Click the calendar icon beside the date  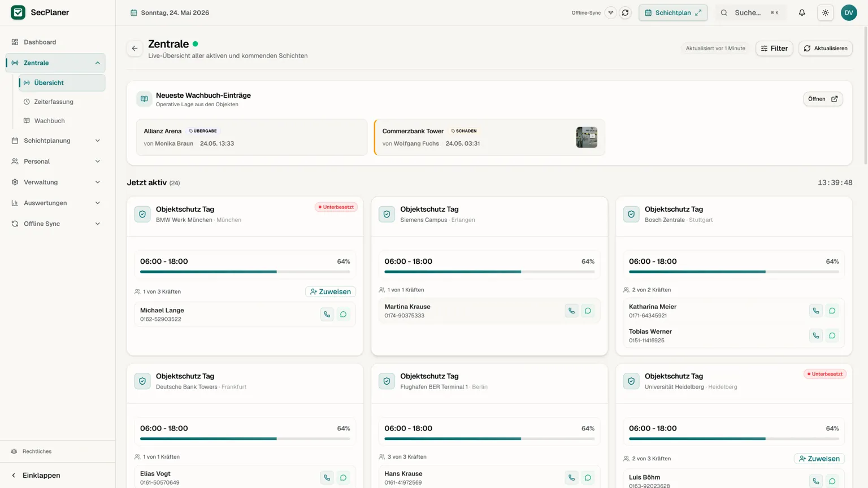pos(134,12)
